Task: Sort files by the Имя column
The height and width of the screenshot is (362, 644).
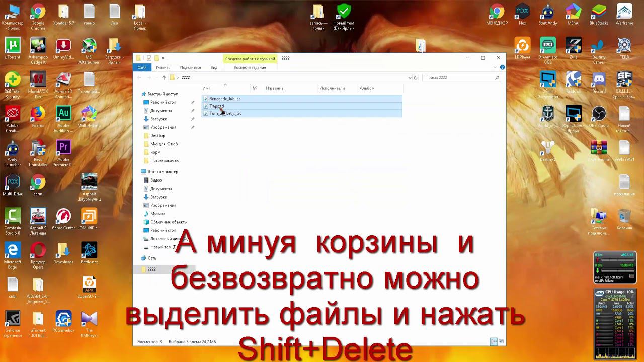Action: coord(225,88)
